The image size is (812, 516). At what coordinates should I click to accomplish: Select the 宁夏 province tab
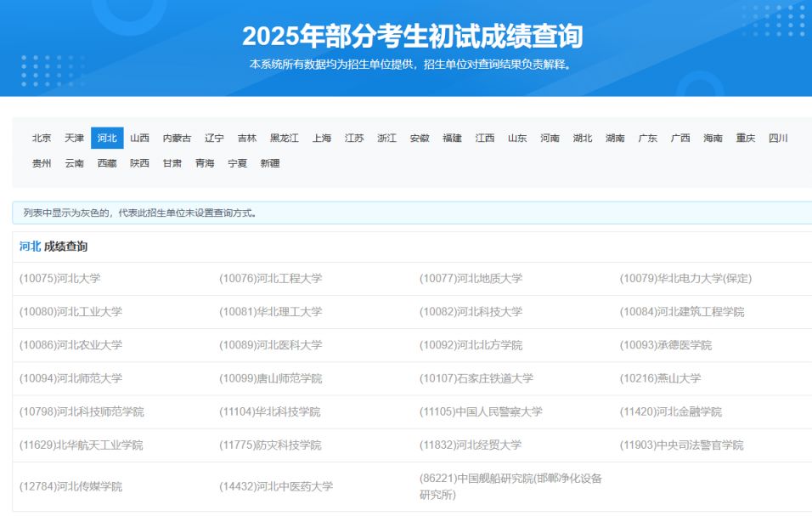coord(237,163)
